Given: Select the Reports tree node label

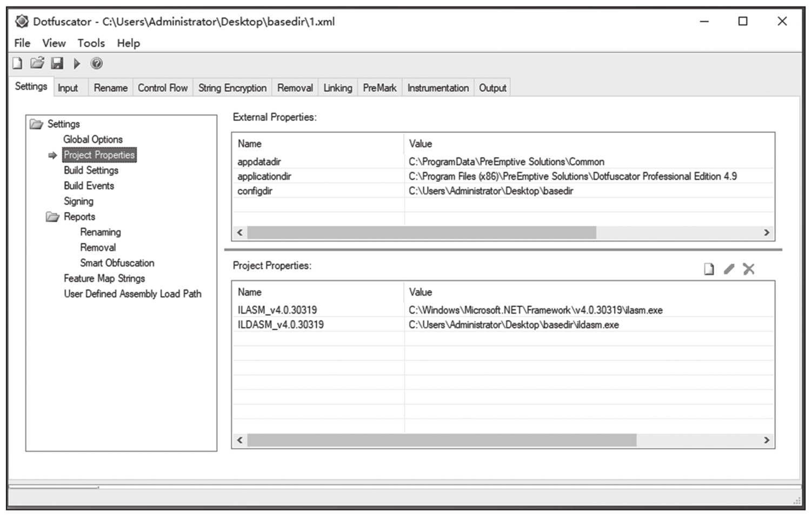Looking at the screenshot, I should [79, 217].
